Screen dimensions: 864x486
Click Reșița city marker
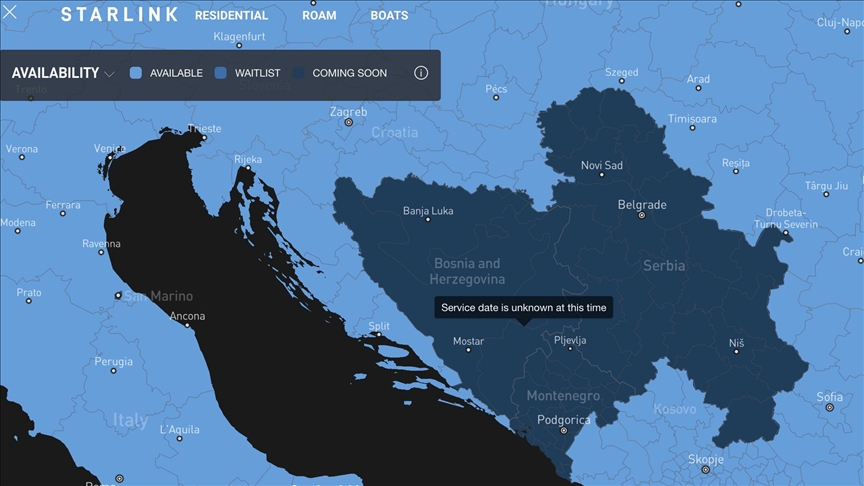pyautogui.click(x=736, y=171)
